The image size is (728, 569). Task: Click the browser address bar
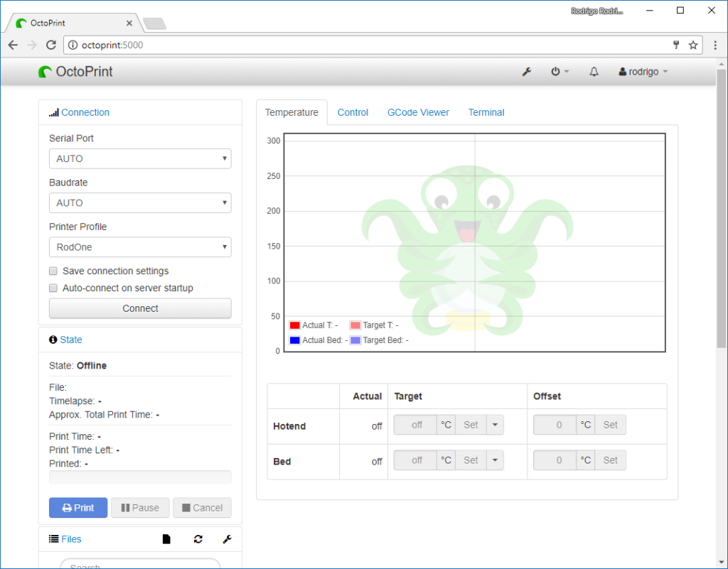click(371, 45)
